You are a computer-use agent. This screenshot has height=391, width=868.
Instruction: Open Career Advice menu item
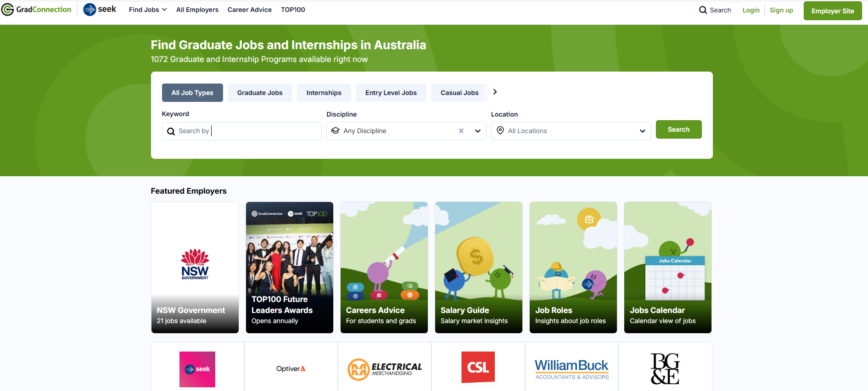pyautogui.click(x=250, y=10)
